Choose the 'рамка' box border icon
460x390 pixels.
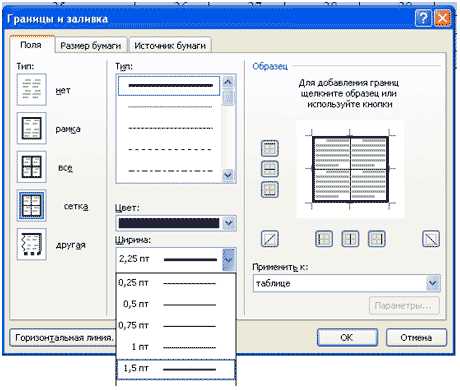(32, 128)
